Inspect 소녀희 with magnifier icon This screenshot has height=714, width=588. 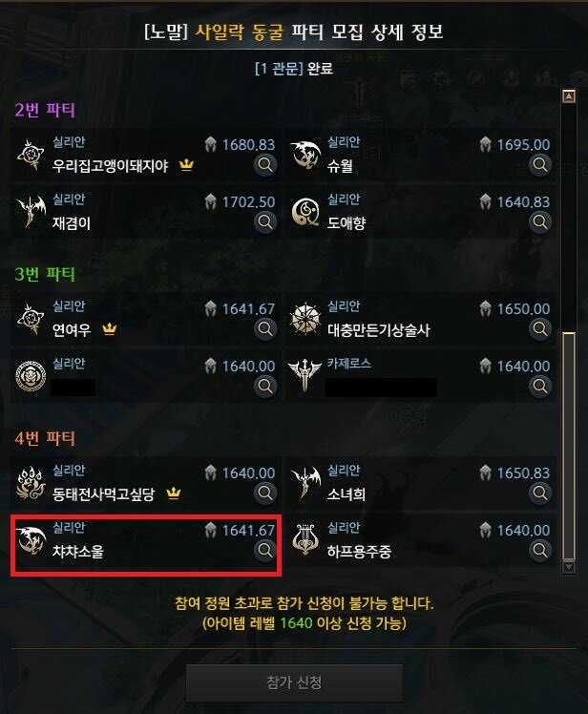click(x=540, y=493)
